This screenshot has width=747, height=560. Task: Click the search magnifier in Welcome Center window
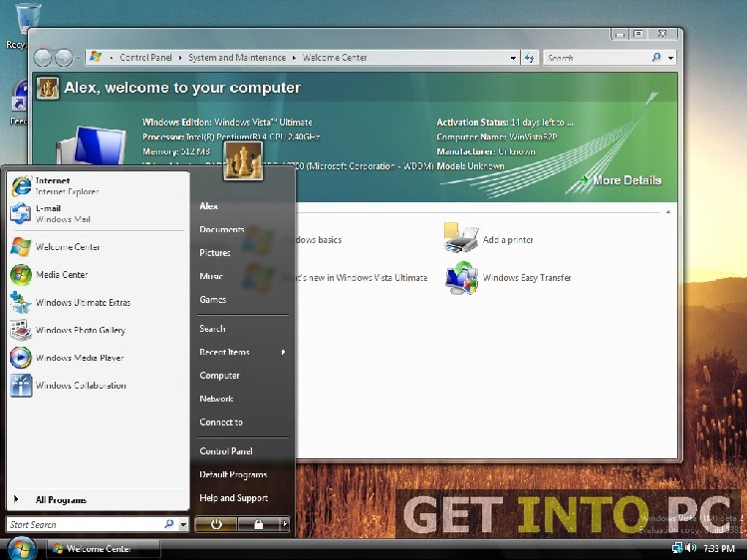[656, 57]
